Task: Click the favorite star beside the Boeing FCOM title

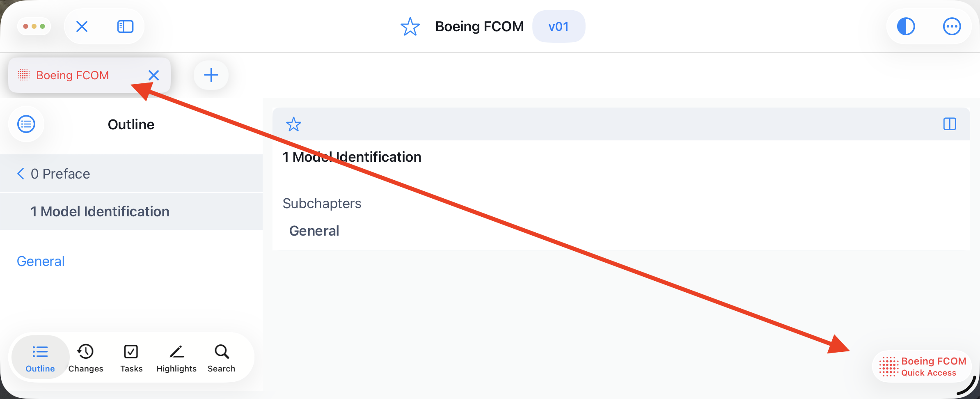Action: click(x=410, y=27)
